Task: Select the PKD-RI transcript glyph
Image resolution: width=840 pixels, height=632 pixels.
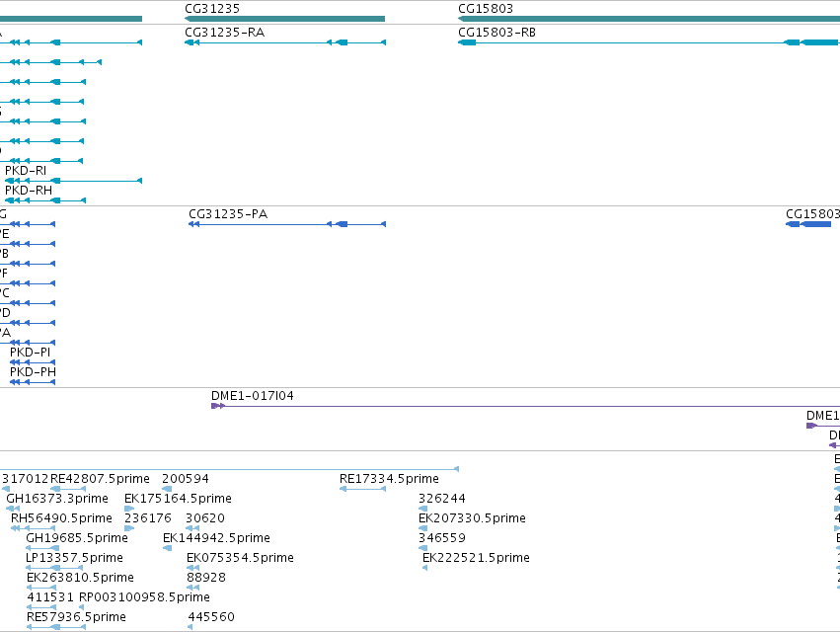Action: click(x=73, y=181)
